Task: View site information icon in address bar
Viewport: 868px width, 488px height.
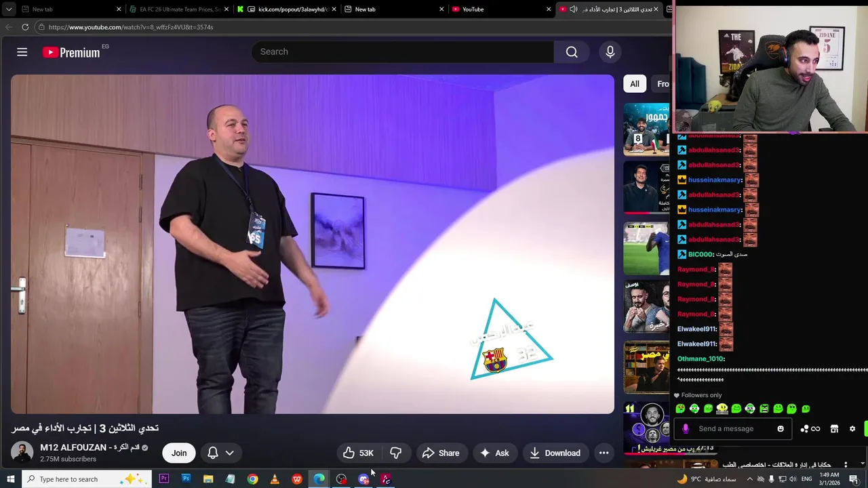Action: tap(41, 27)
